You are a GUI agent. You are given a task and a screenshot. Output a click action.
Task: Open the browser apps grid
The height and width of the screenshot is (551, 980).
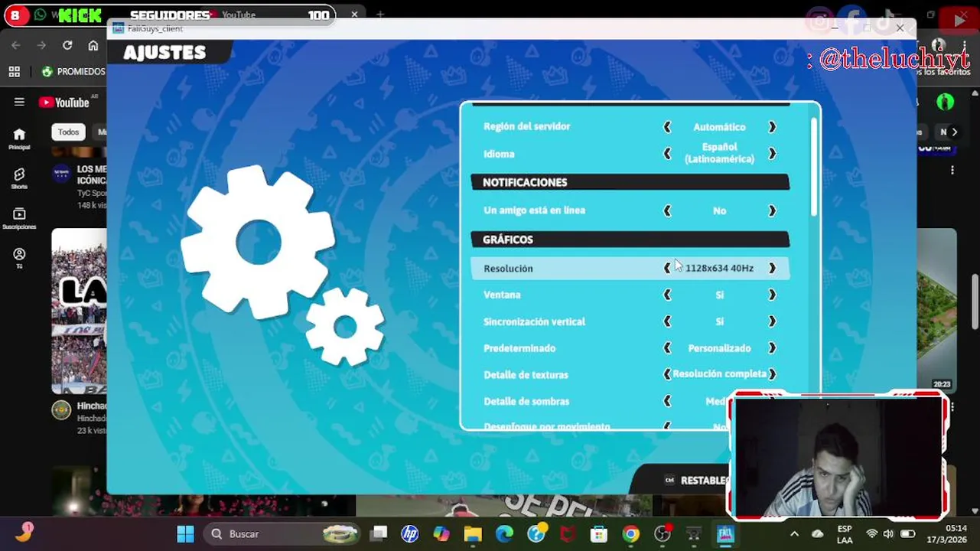click(14, 72)
